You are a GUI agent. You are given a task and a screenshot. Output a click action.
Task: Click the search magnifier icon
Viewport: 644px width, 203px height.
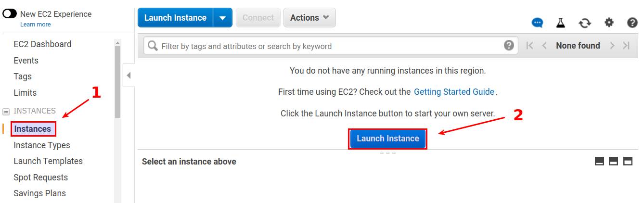click(153, 46)
